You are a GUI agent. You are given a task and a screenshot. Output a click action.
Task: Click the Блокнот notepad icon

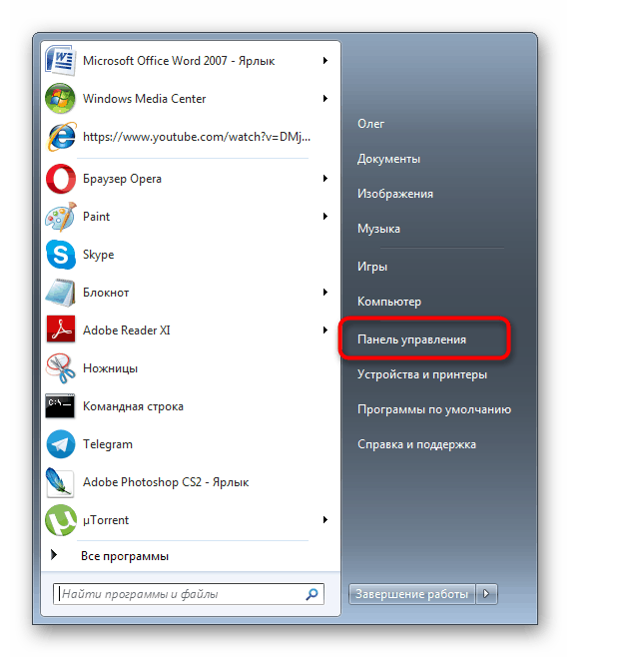[x=61, y=293]
